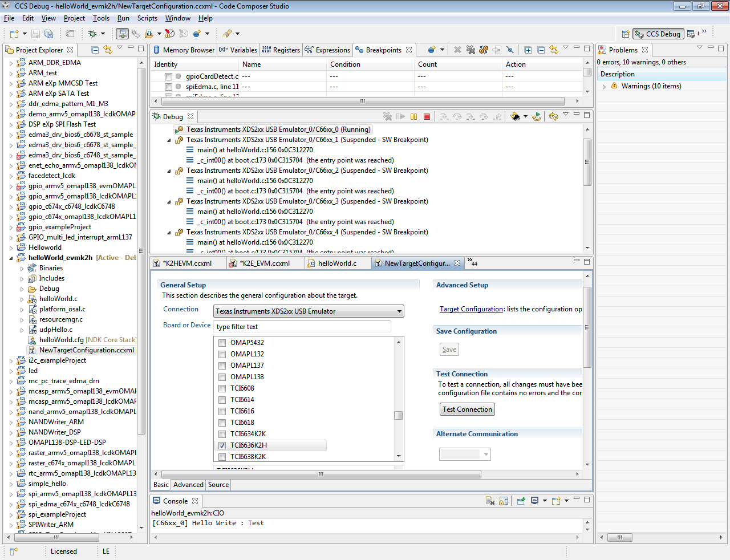Show the hidden editor tabs list »44
Image resolution: width=730 pixels, height=560 pixels.
pyautogui.click(x=472, y=262)
